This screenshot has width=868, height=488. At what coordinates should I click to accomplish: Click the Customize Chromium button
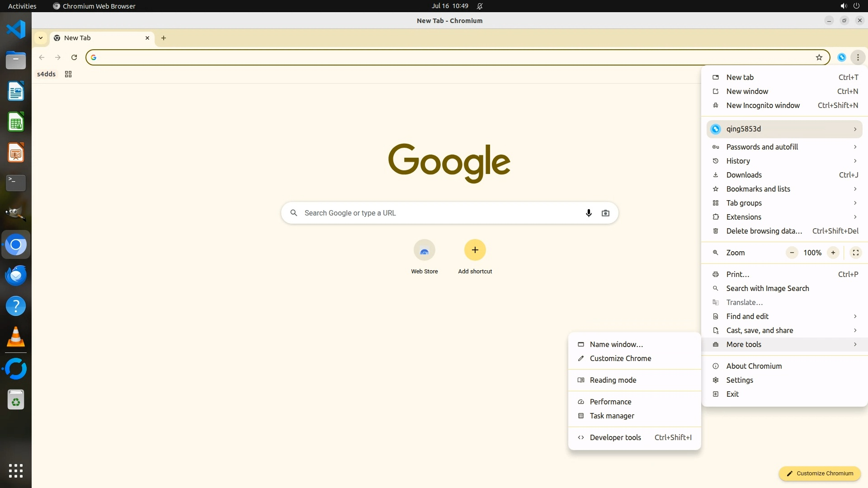point(819,473)
